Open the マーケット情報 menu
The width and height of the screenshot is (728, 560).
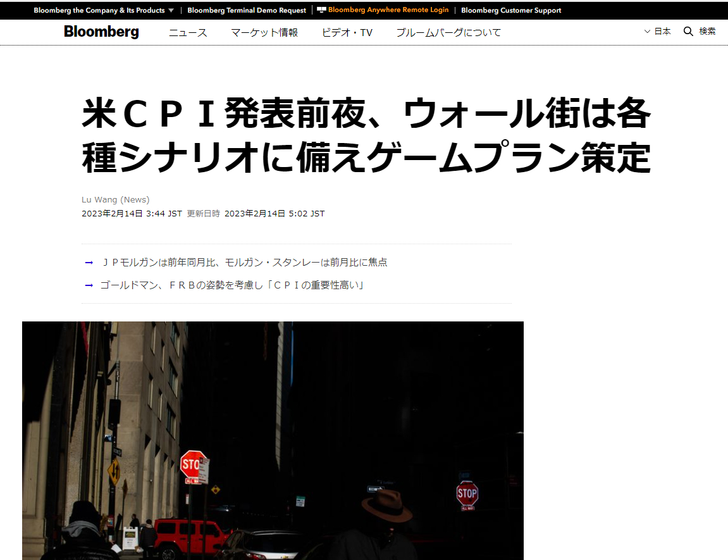tap(264, 32)
